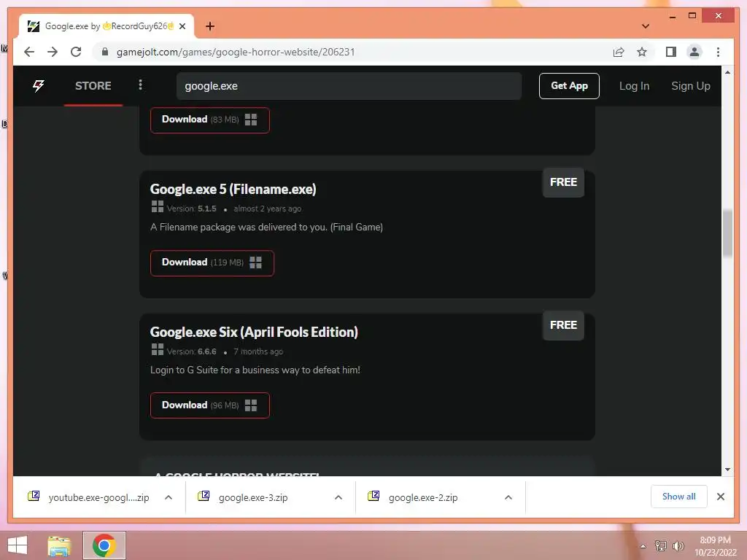This screenshot has height=560, width=747.
Task: Expand options for google.exe-2.zip
Action: tap(508, 497)
